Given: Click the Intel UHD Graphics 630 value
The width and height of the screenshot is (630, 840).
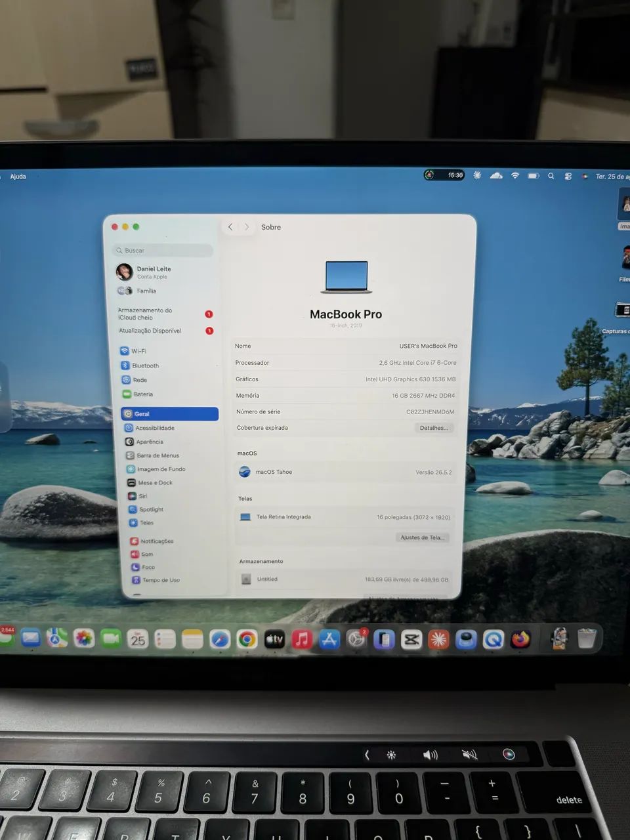Looking at the screenshot, I should [411, 379].
